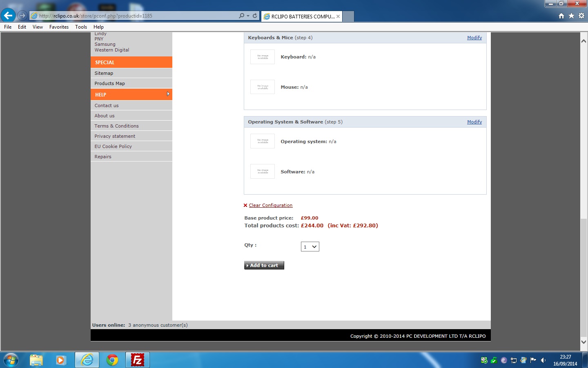Screen dimensions: 588x368
Task: Click the Windows Start orb
Action: [x=11, y=360]
